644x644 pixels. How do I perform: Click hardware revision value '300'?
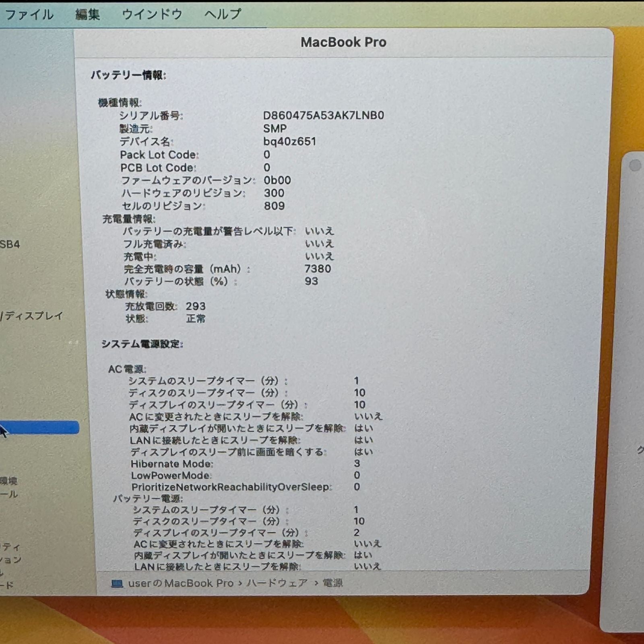[x=274, y=193]
